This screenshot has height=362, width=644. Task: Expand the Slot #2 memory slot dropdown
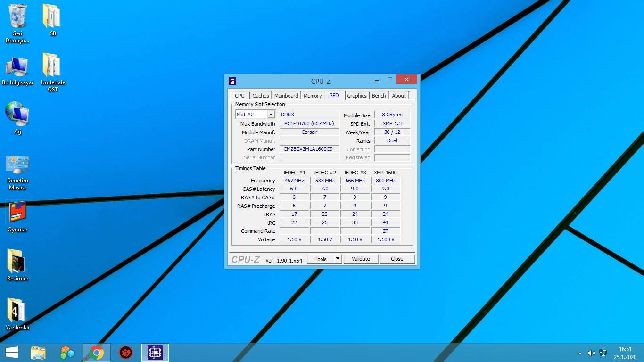[271, 115]
